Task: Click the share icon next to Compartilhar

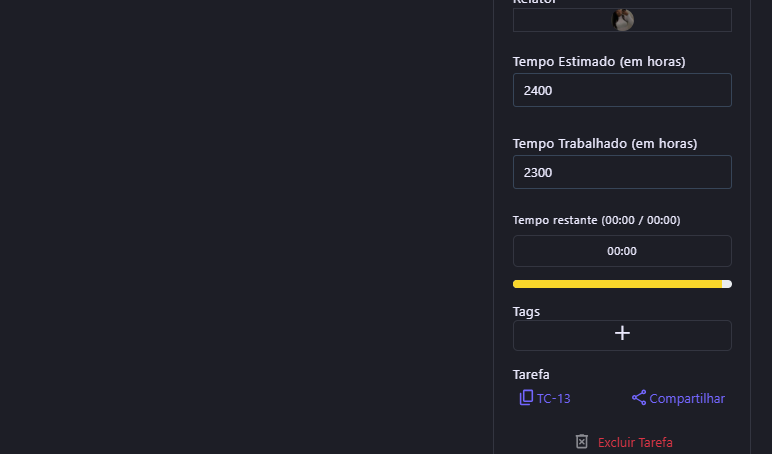Action: coord(639,398)
